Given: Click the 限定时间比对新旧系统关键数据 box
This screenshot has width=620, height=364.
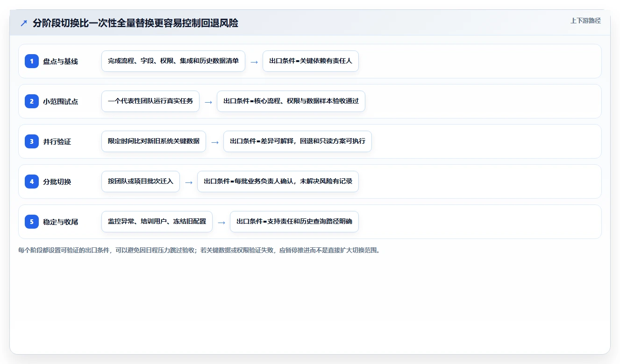Looking at the screenshot, I should point(154,141).
